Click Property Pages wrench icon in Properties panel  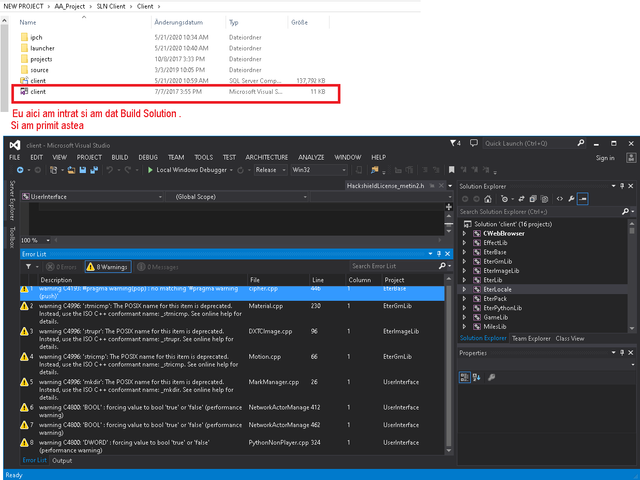coord(491,378)
